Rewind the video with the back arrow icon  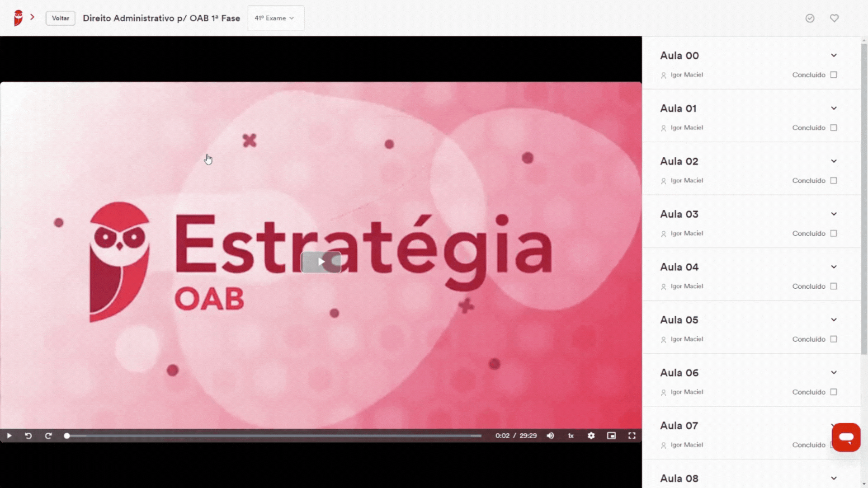[x=28, y=436]
